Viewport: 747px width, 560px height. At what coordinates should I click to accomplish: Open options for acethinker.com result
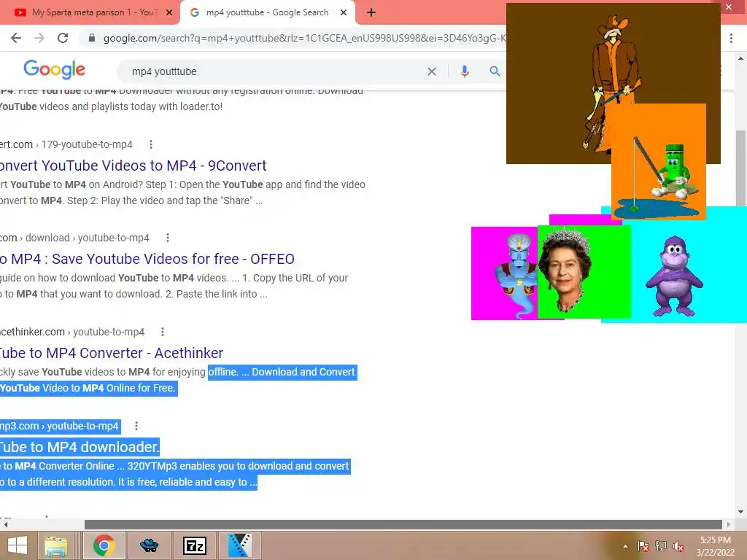[x=163, y=332]
